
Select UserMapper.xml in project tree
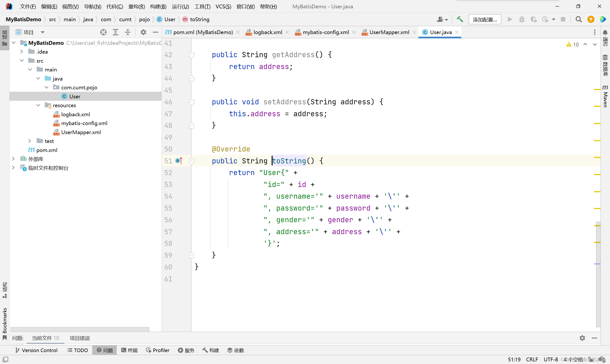[x=81, y=132]
